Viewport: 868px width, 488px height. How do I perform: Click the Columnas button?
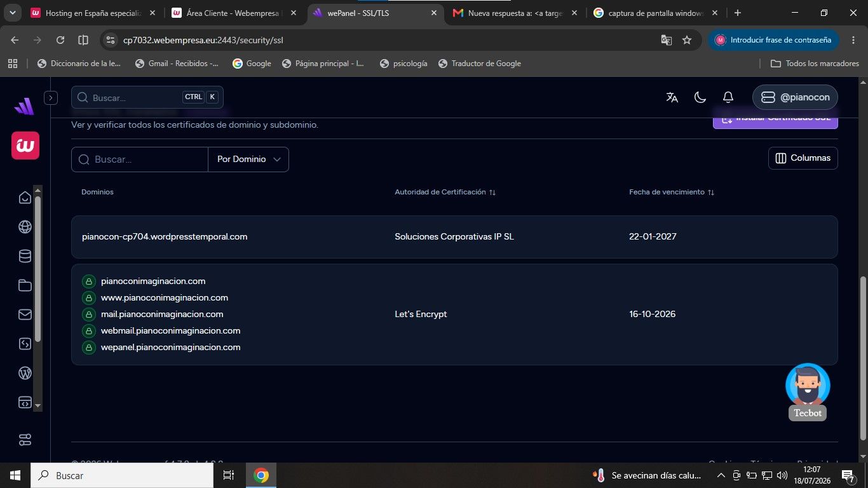pos(803,158)
